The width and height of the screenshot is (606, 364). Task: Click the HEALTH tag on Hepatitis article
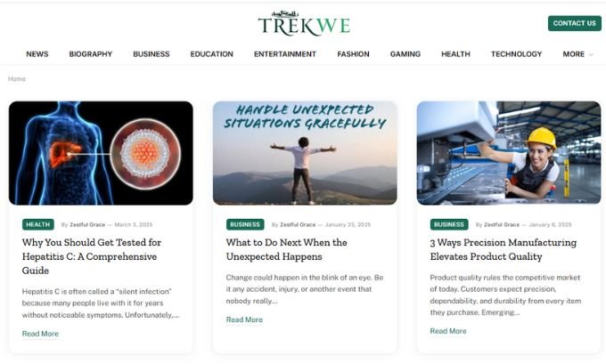[37, 224]
